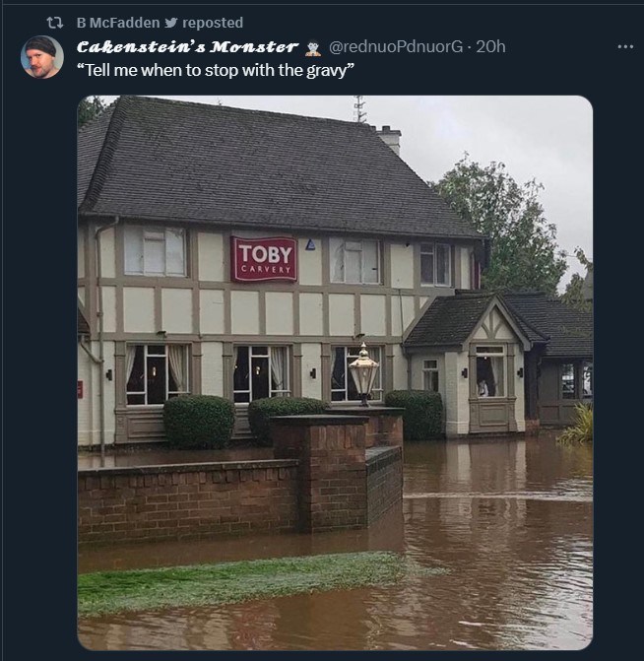Click the chimney on the roof in the photo
This screenshot has height=661, width=644.
(388, 139)
